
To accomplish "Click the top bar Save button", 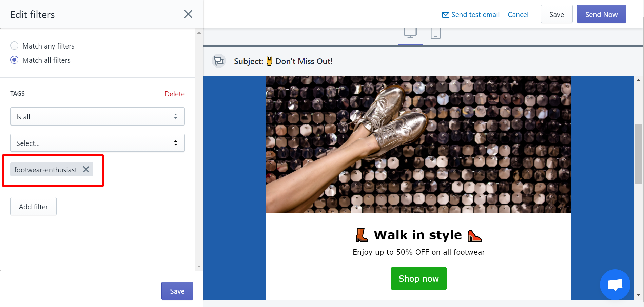I will tap(557, 14).
